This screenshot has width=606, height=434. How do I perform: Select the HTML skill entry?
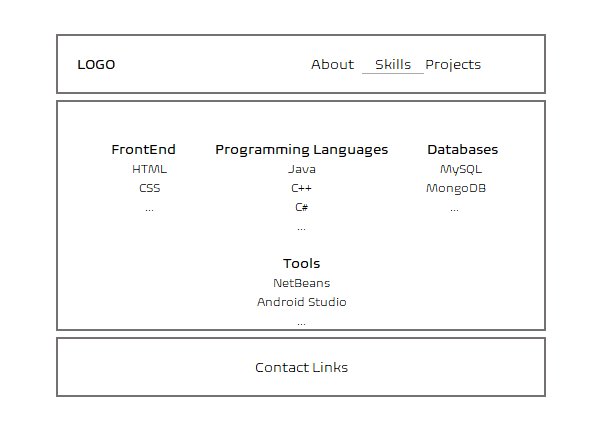coord(150,169)
